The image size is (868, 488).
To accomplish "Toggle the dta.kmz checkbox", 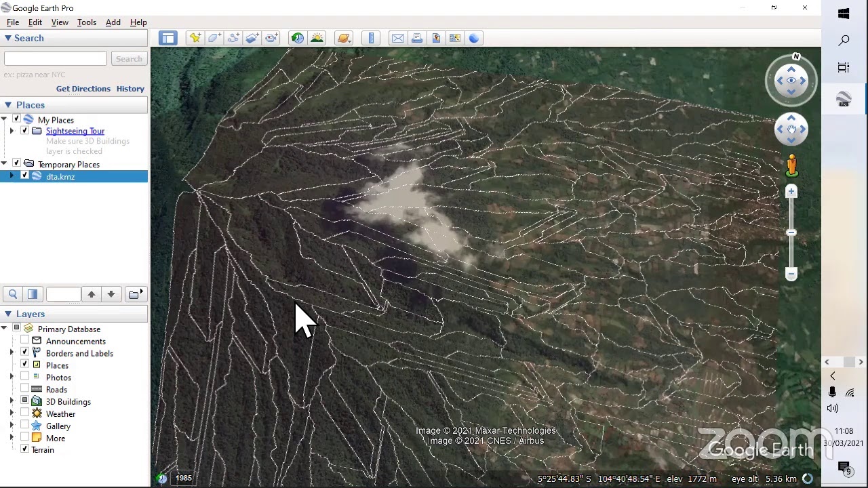I will tap(24, 176).
